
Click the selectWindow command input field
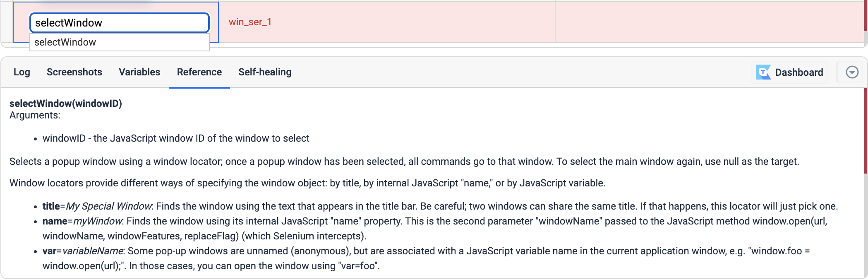119,23
